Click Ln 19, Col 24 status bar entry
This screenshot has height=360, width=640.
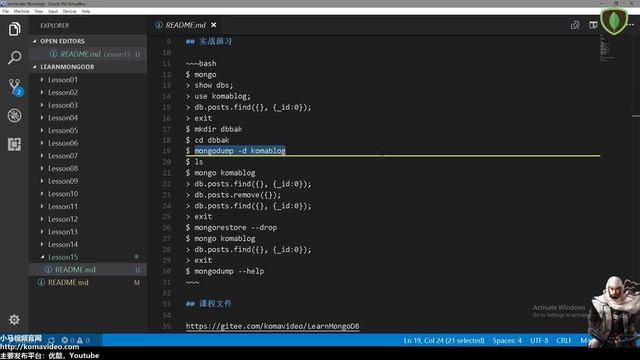(444, 340)
